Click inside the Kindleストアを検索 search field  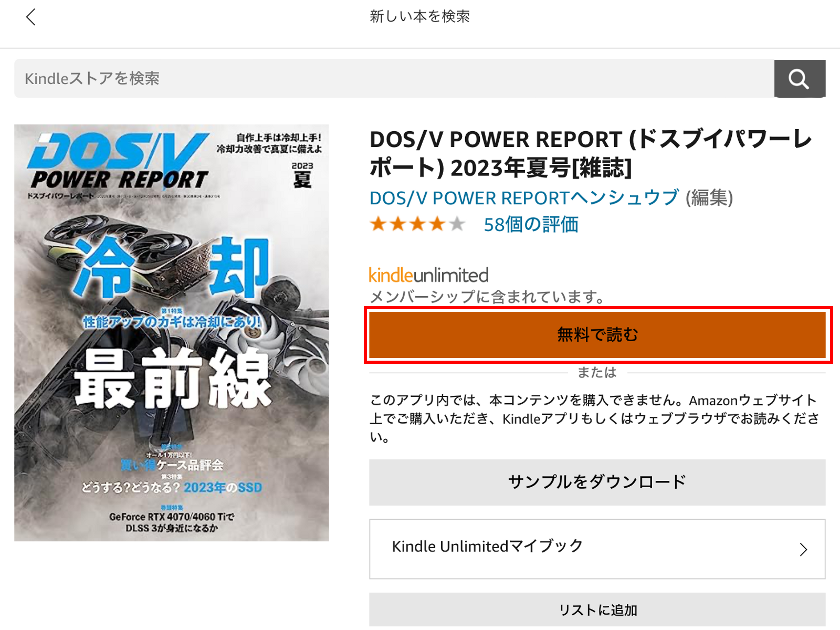(210, 78)
